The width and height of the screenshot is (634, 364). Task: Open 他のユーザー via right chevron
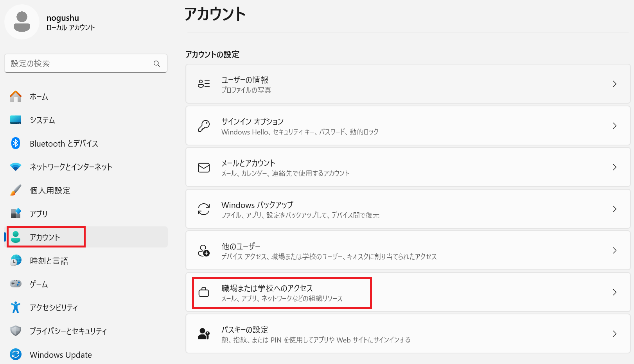[615, 251]
